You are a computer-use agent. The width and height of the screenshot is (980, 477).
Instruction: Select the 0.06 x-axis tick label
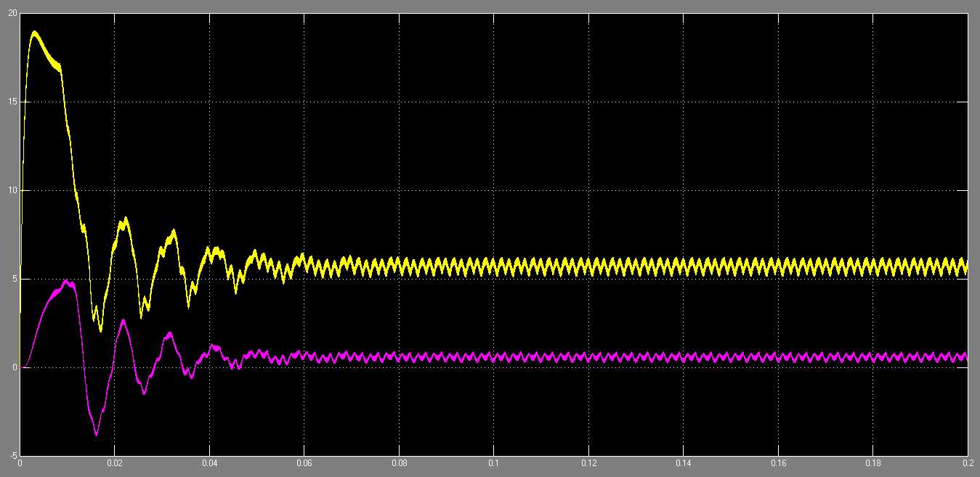(x=304, y=462)
